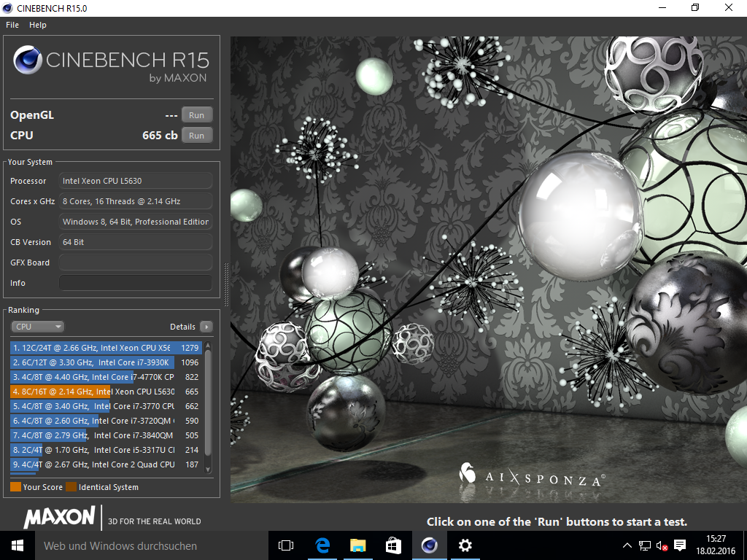
Task: Open the File menu
Action: point(12,25)
